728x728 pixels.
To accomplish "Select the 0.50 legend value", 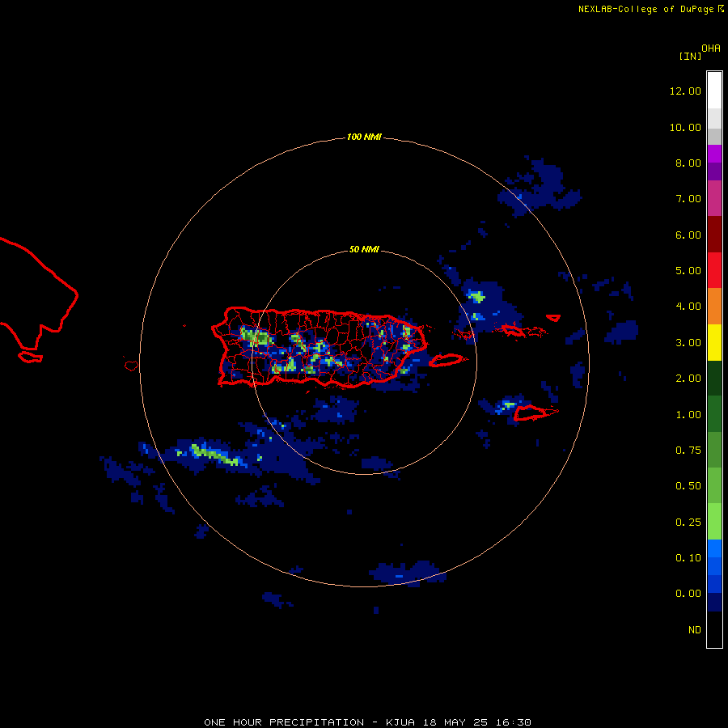I will (x=688, y=486).
